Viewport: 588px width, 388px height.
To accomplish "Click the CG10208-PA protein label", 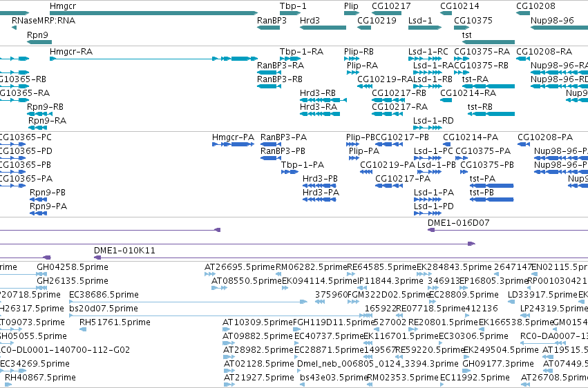I will pos(545,137).
